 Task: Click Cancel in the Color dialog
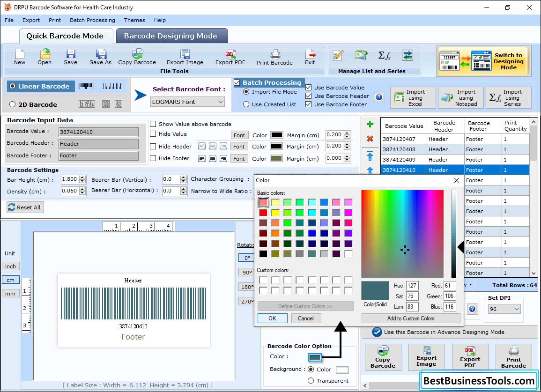pyautogui.click(x=306, y=318)
